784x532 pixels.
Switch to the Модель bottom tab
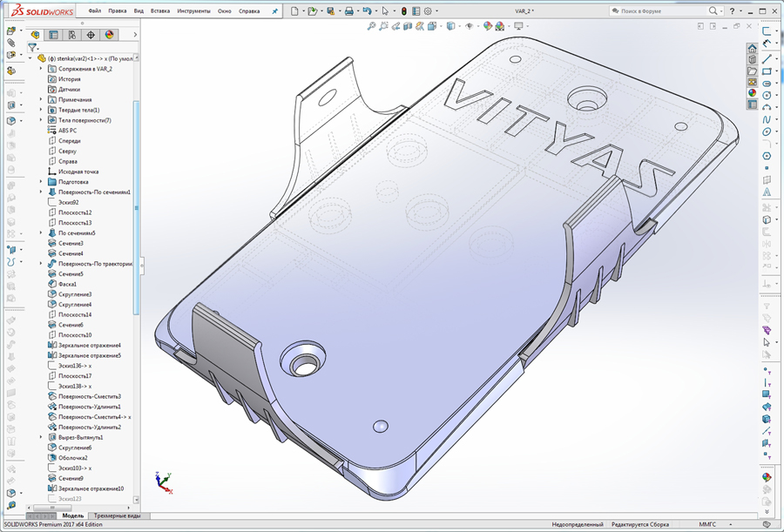point(73,515)
